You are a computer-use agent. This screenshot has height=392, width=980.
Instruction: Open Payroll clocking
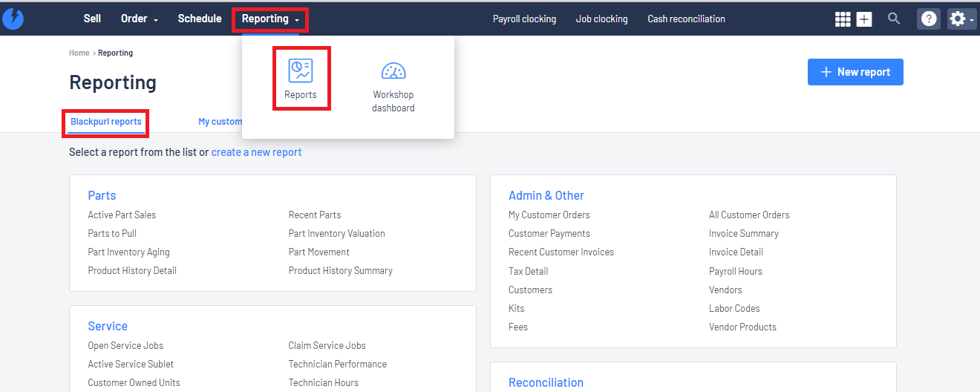[x=524, y=19]
